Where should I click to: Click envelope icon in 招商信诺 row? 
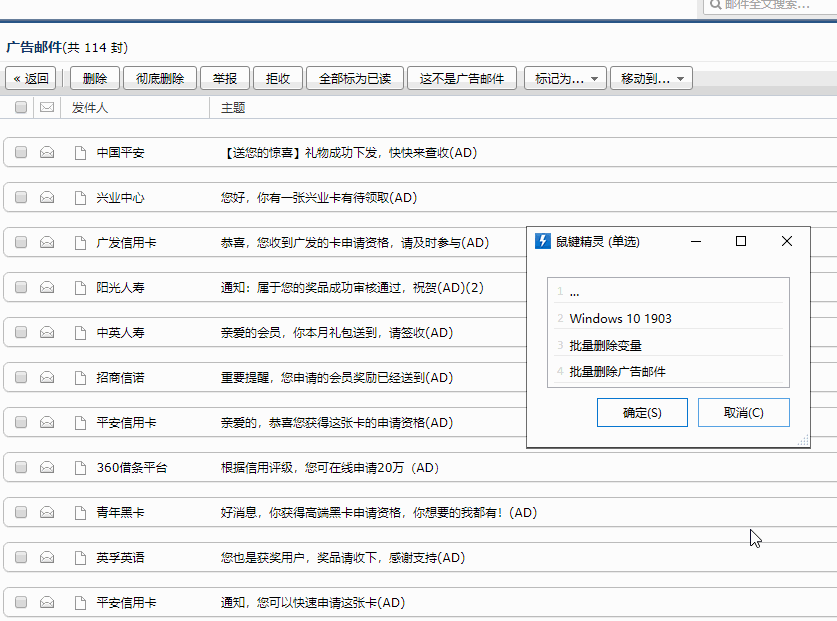47,378
